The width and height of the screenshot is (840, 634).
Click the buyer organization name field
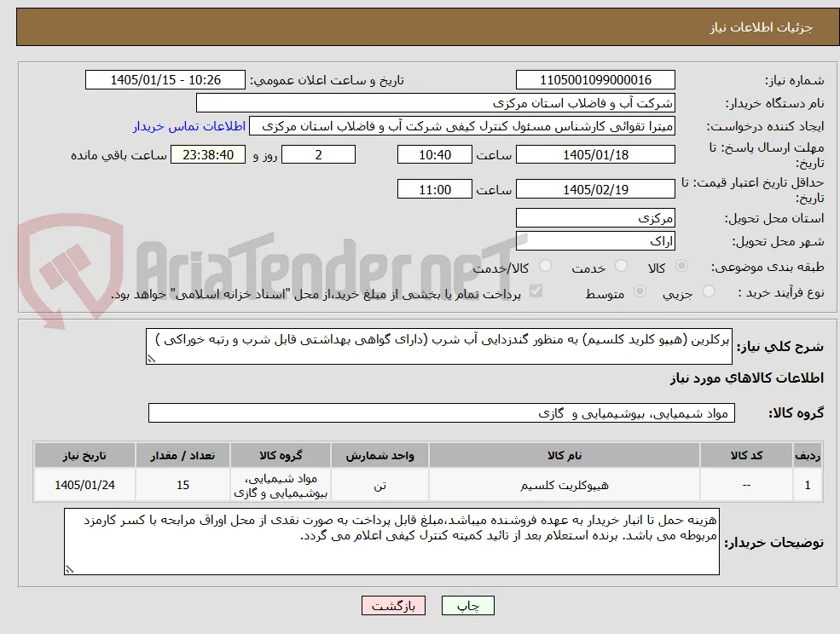(435, 103)
